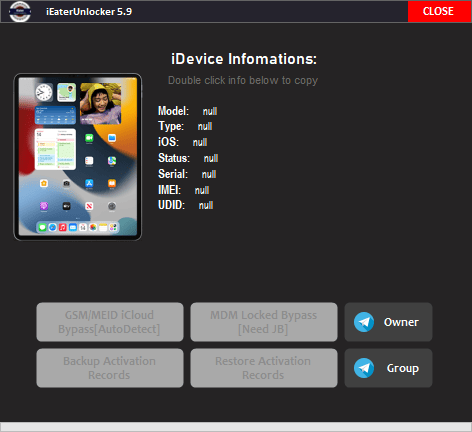472x432 pixels.
Task: Click the IMEI null value
Action: tap(202, 190)
